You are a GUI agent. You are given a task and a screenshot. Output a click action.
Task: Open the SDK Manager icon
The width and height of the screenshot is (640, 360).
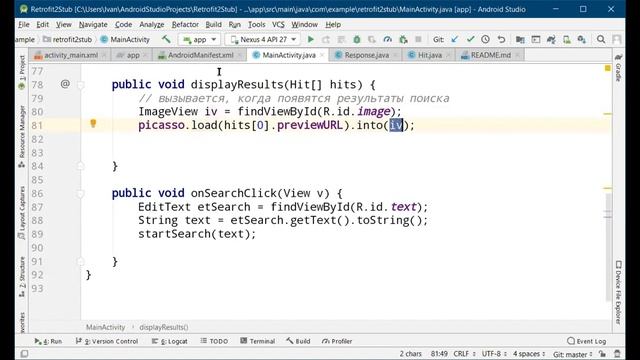tap(582, 40)
